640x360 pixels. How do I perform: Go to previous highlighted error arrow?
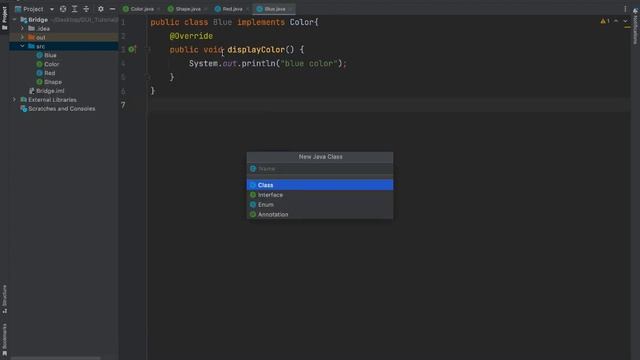(x=616, y=21)
